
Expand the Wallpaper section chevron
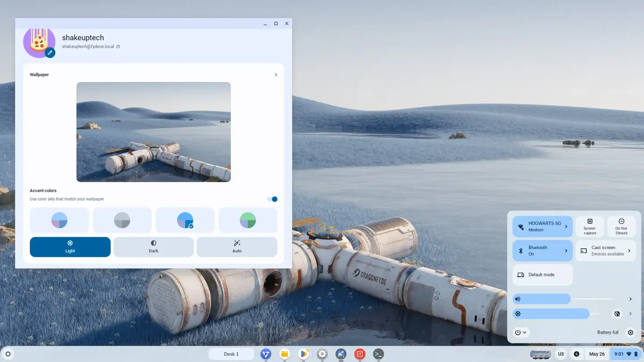pyautogui.click(x=276, y=75)
